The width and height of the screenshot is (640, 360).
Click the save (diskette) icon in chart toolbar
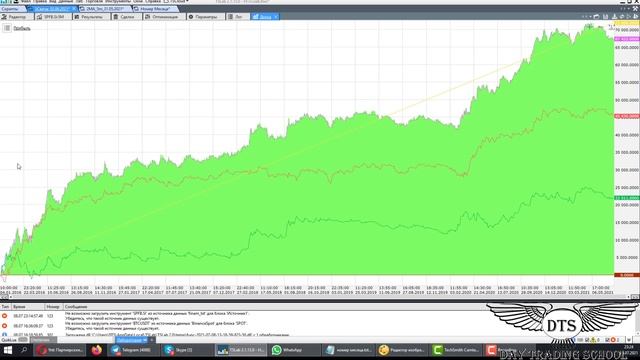[x=606, y=17]
